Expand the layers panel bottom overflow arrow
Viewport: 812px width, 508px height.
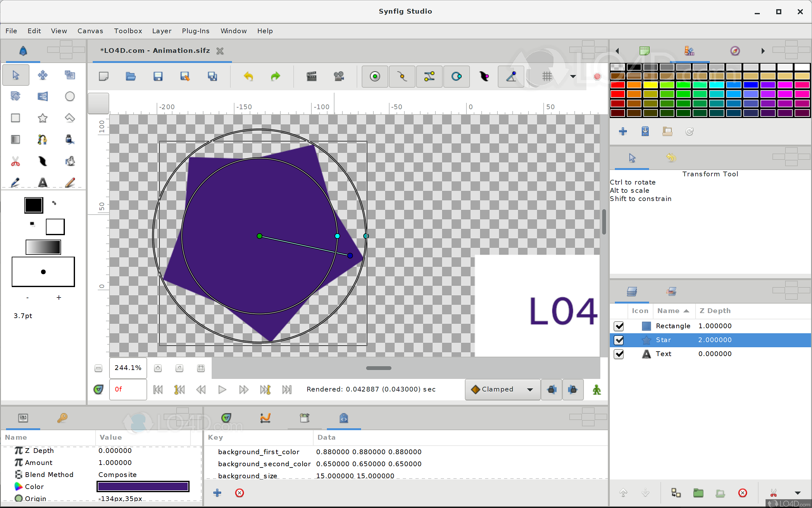point(797,493)
